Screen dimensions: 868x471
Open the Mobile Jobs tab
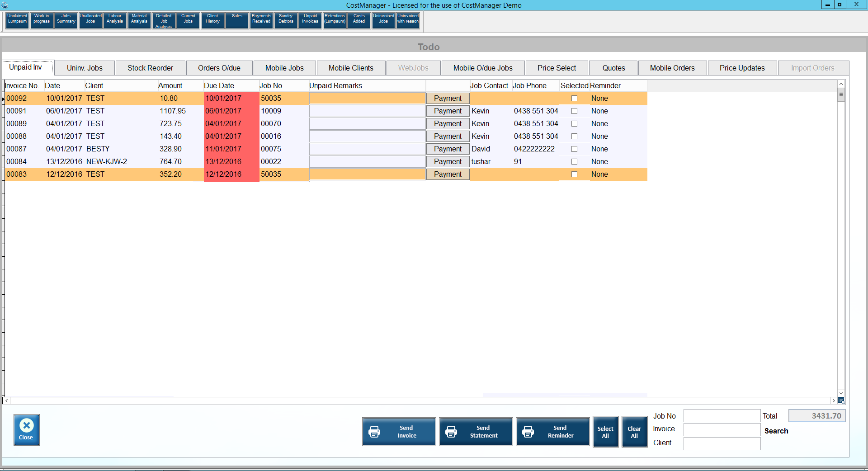coord(285,68)
